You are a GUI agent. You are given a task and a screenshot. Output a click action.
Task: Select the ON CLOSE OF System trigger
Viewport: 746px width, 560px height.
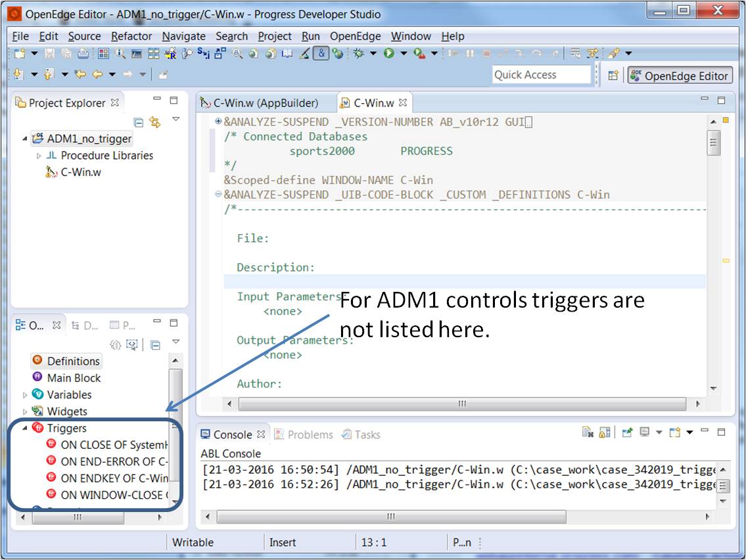[x=114, y=445]
